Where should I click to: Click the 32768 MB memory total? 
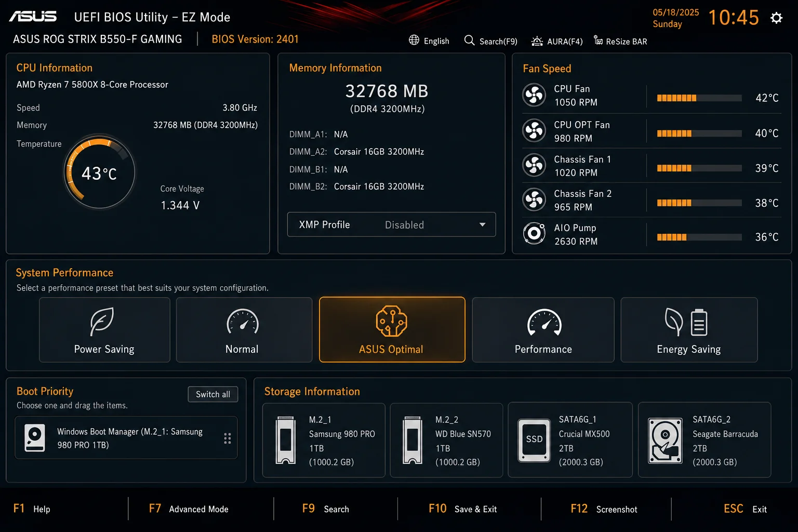[387, 91]
